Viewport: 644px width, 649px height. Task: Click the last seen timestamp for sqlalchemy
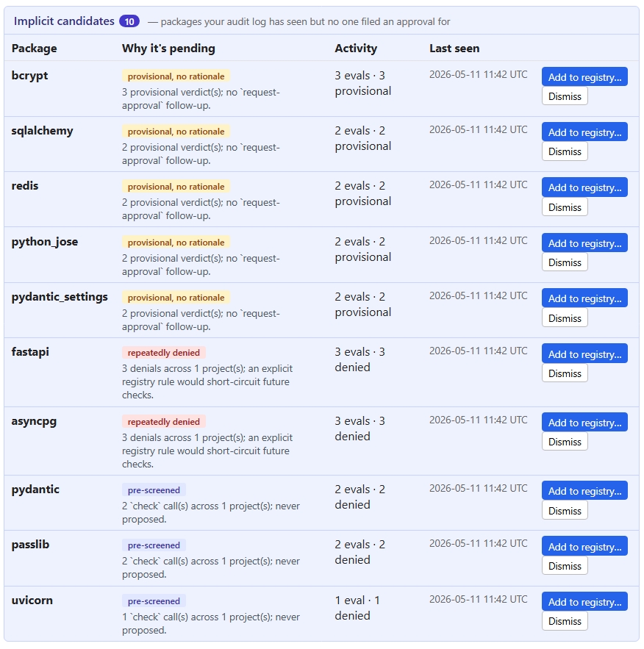pyautogui.click(x=478, y=129)
